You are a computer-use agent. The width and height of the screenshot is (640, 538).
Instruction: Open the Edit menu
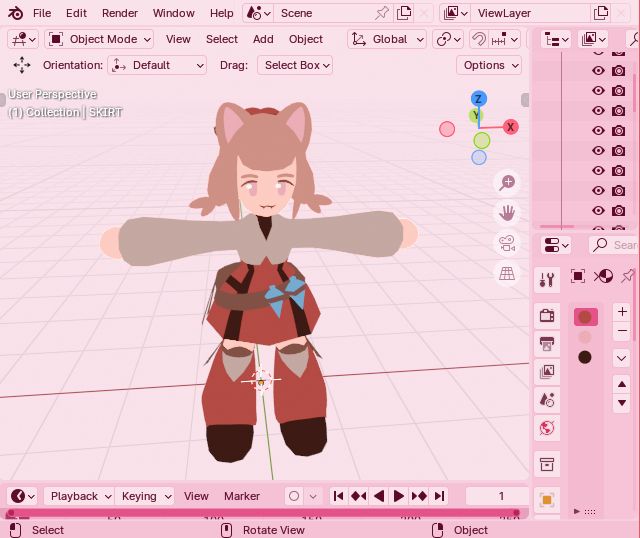click(x=76, y=13)
